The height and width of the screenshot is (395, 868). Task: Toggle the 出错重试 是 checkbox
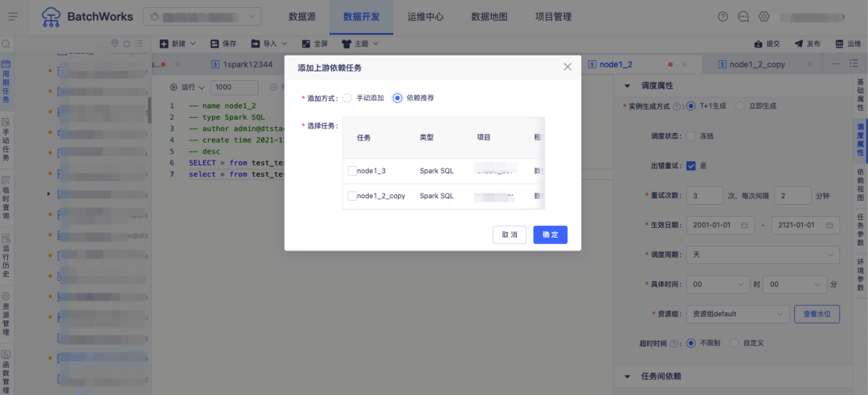coord(691,165)
